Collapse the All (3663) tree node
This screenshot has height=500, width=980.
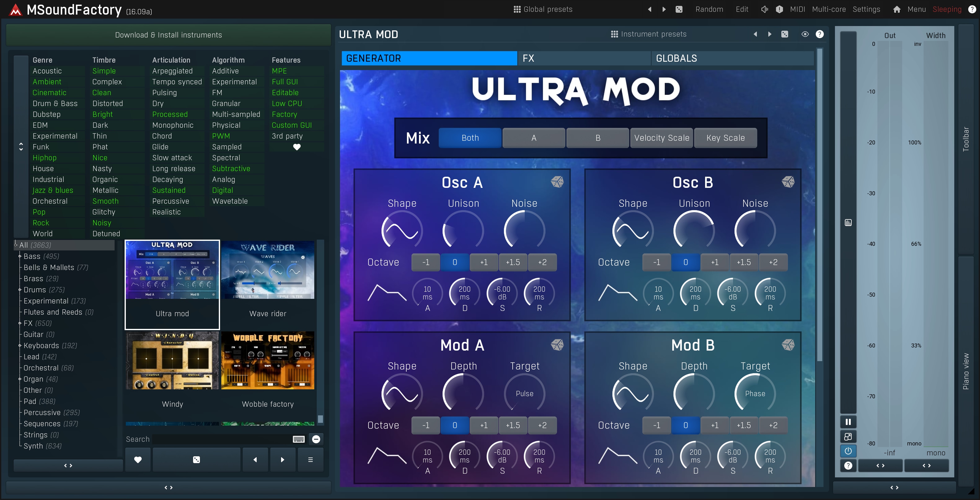click(15, 245)
